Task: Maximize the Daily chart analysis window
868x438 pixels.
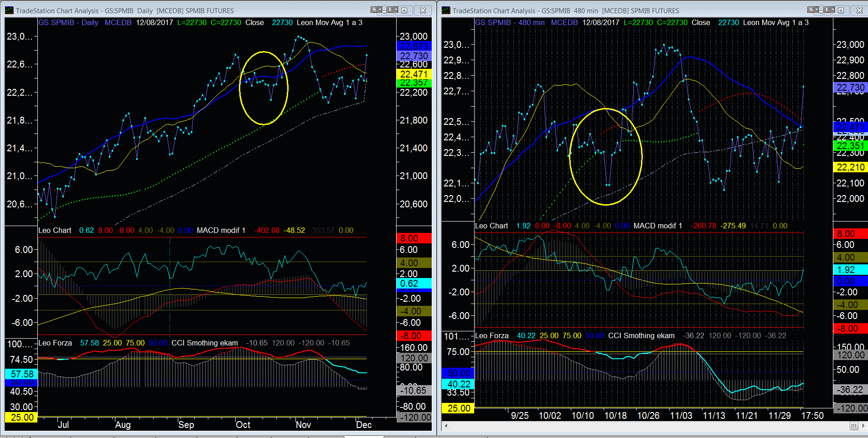Action: (x=404, y=10)
